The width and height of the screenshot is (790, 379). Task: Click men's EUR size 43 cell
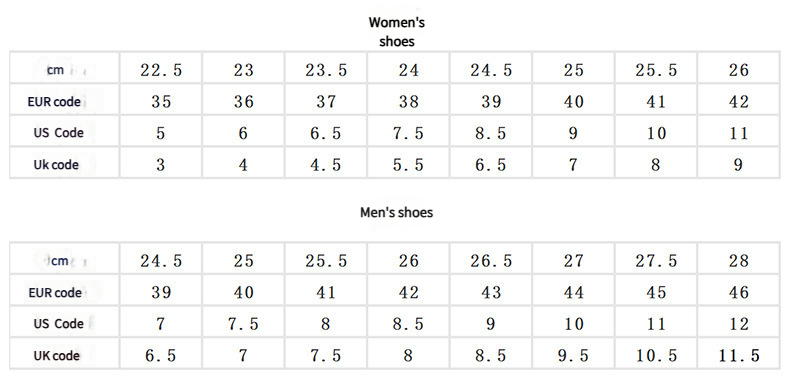491,292
